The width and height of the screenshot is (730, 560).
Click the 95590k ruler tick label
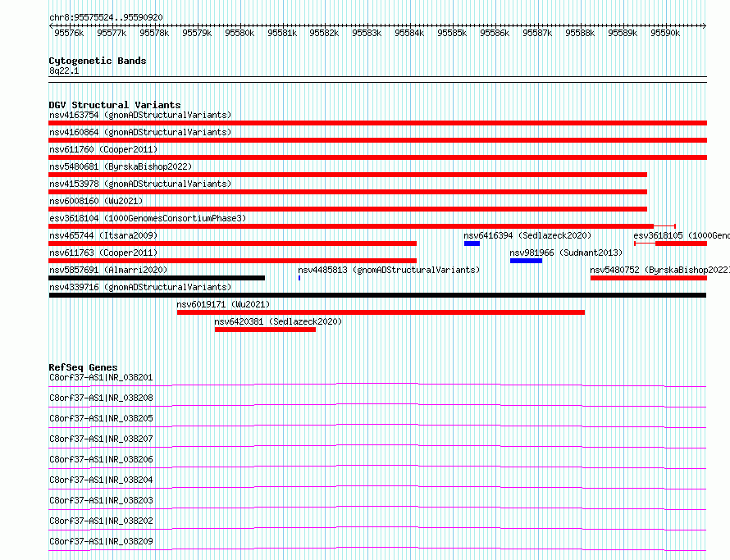click(665, 33)
